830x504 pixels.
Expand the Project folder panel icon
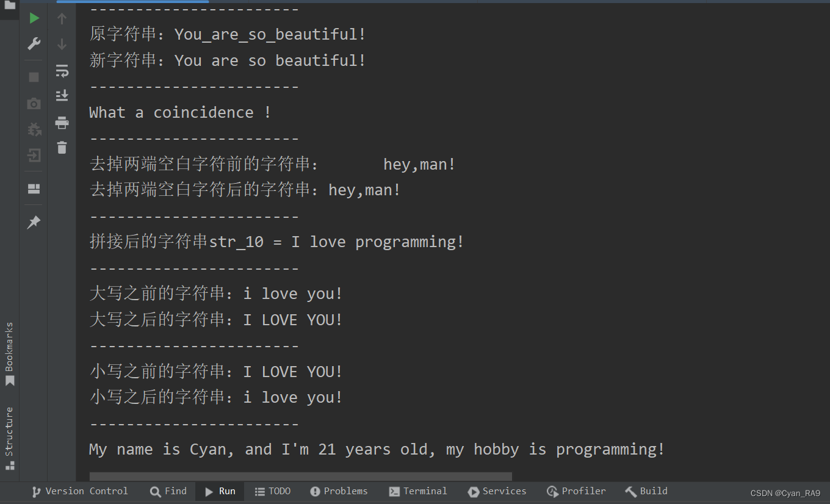[9, 5]
